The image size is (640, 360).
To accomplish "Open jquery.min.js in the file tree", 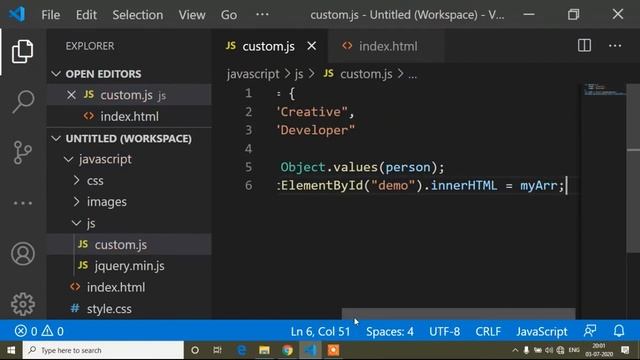I will coord(129,266).
